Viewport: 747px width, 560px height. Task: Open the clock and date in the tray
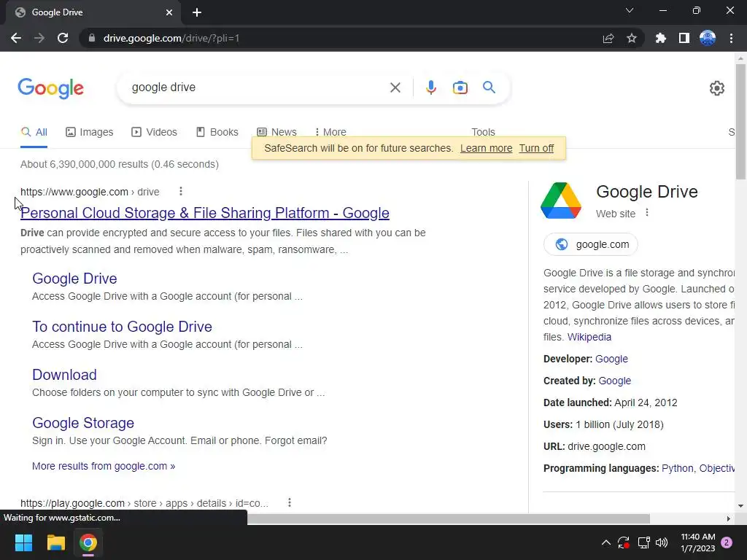click(x=697, y=542)
